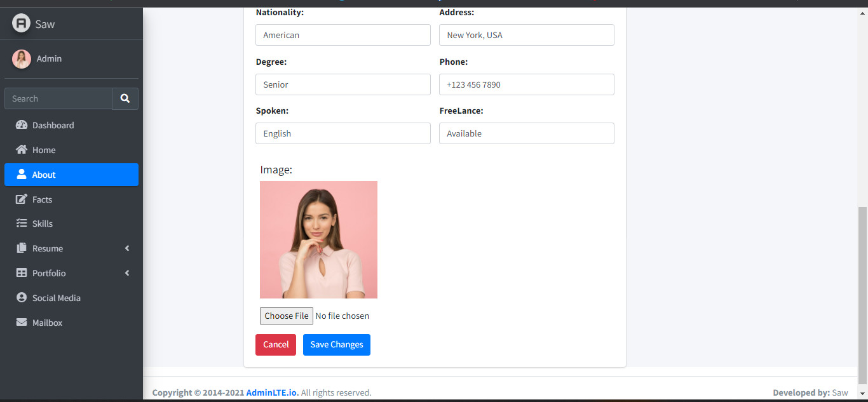Click the Nationality input field
Screen dimensions: 868x402
pyautogui.click(x=343, y=35)
